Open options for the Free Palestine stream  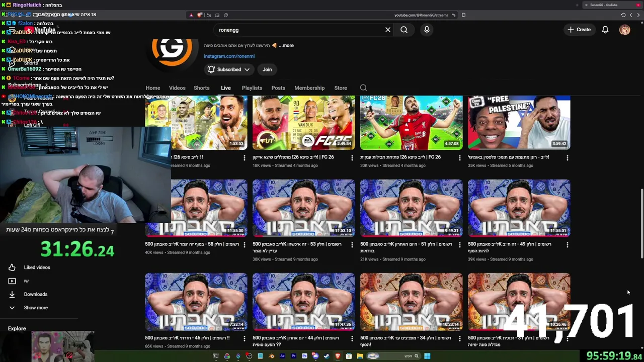point(567,158)
